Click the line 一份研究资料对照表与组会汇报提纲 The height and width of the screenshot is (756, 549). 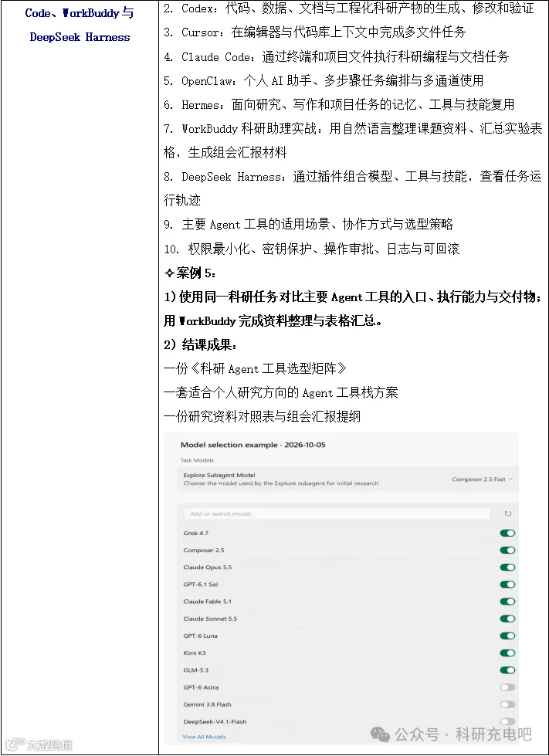262,416
